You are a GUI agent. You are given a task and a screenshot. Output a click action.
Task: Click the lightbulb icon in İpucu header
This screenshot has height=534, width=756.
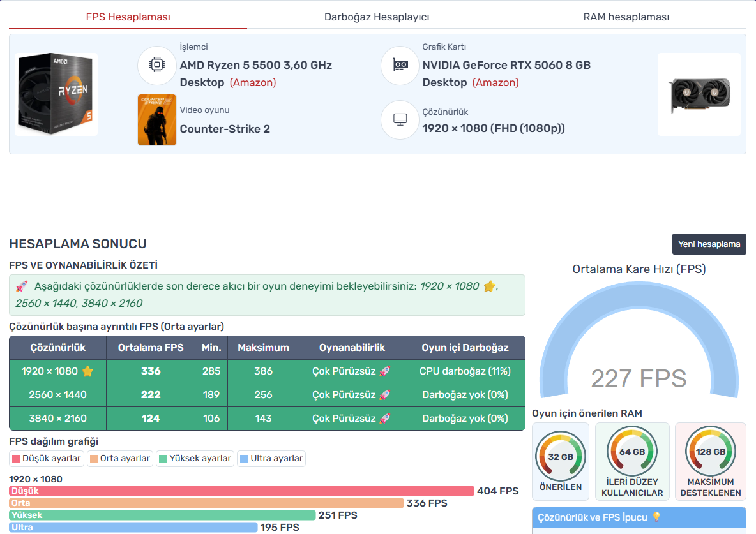click(x=656, y=517)
